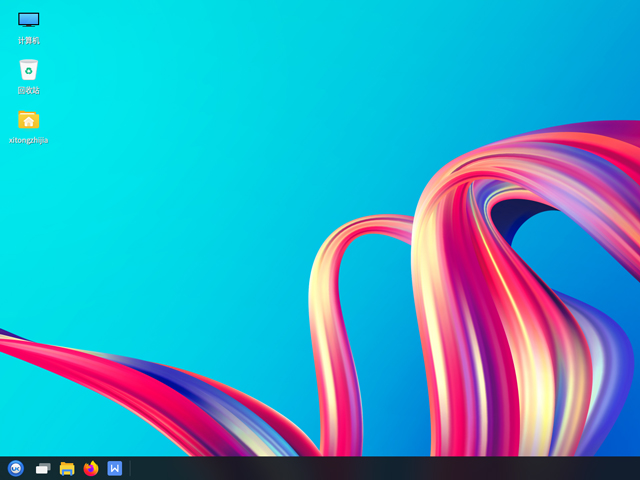Image resolution: width=640 pixels, height=480 pixels.
Task: Open WPS Writer from the taskbar
Action: 115,468
